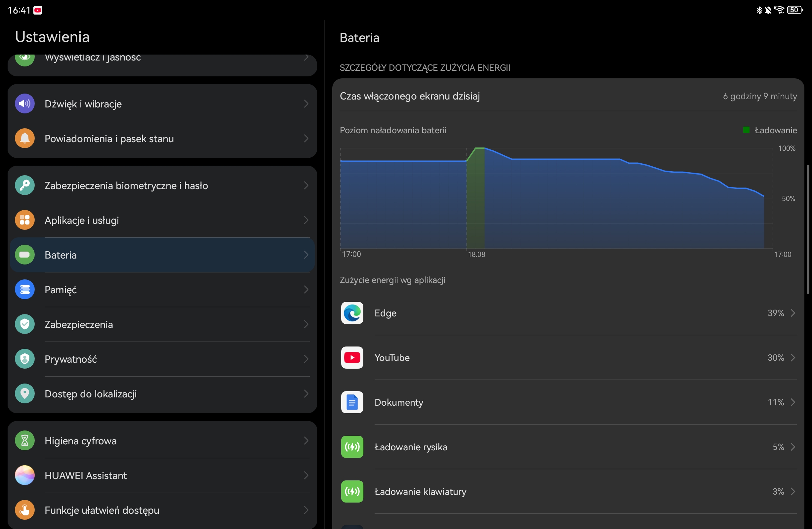This screenshot has width=812, height=529.
Task: Open chevron on Prywatność row
Action: [x=306, y=359]
